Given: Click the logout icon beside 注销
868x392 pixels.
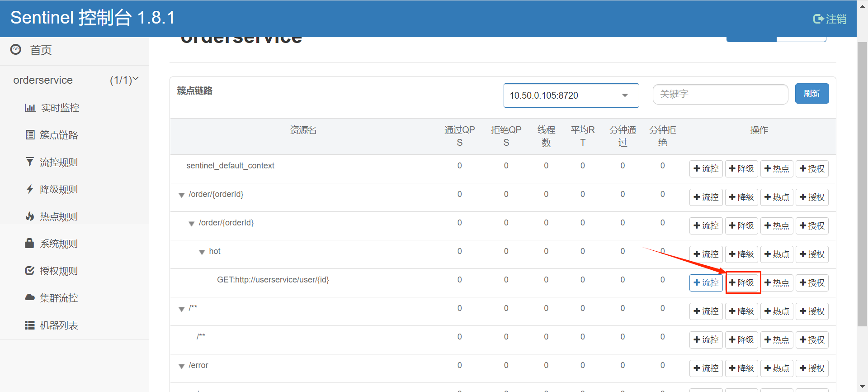Looking at the screenshot, I should pos(818,19).
